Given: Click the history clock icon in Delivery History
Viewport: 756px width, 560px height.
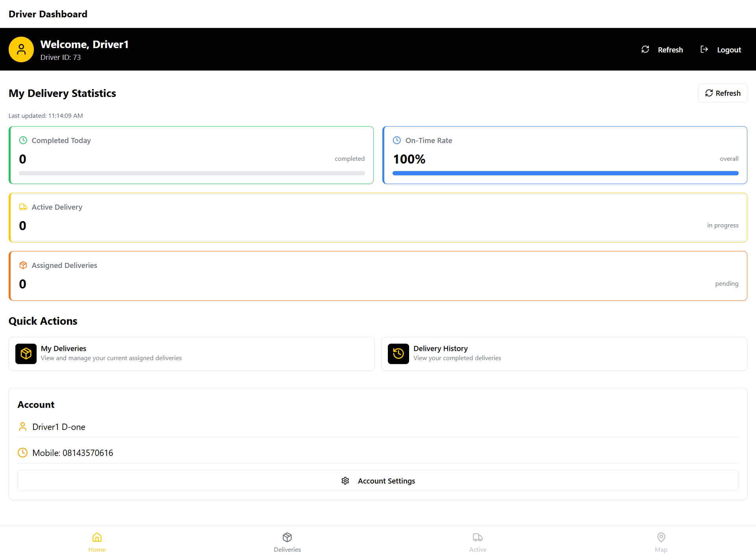Looking at the screenshot, I should coord(398,353).
